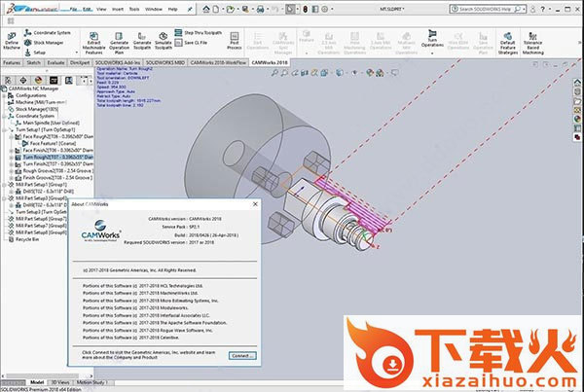584x392 pixels.
Task: Collapse the Turn Setup1 tree node
Action: pos(9,129)
